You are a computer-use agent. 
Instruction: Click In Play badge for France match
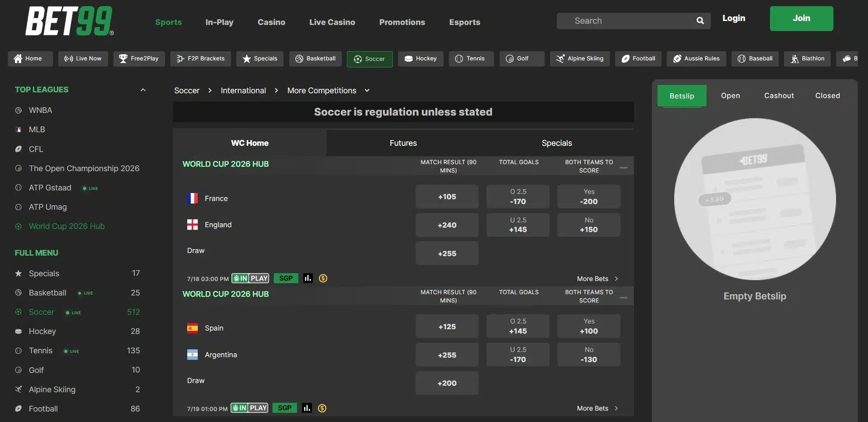point(250,278)
